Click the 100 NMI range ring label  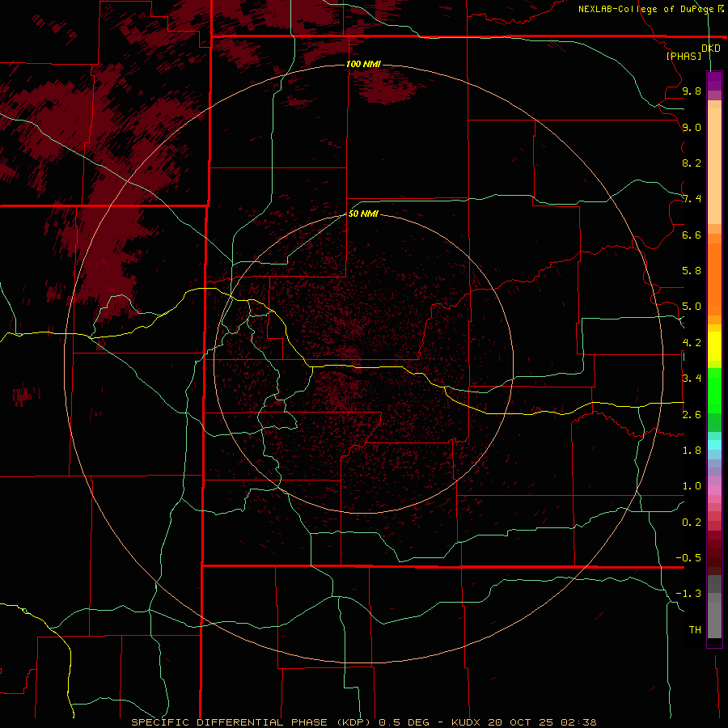click(x=363, y=64)
